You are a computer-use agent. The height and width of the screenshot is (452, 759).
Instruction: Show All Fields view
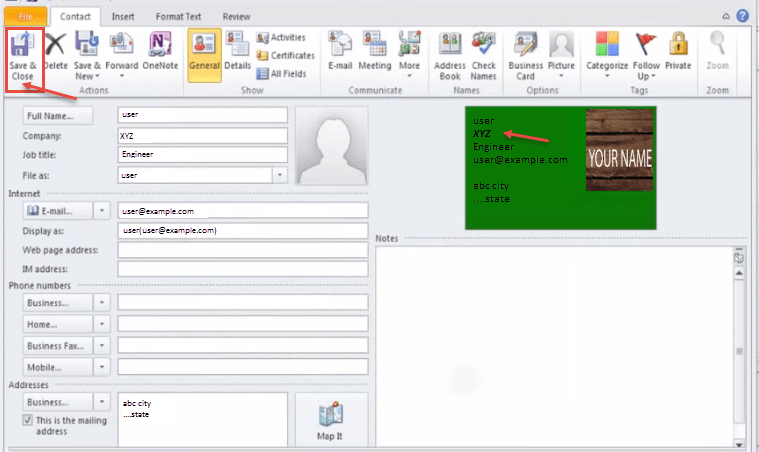(x=281, y=74)
